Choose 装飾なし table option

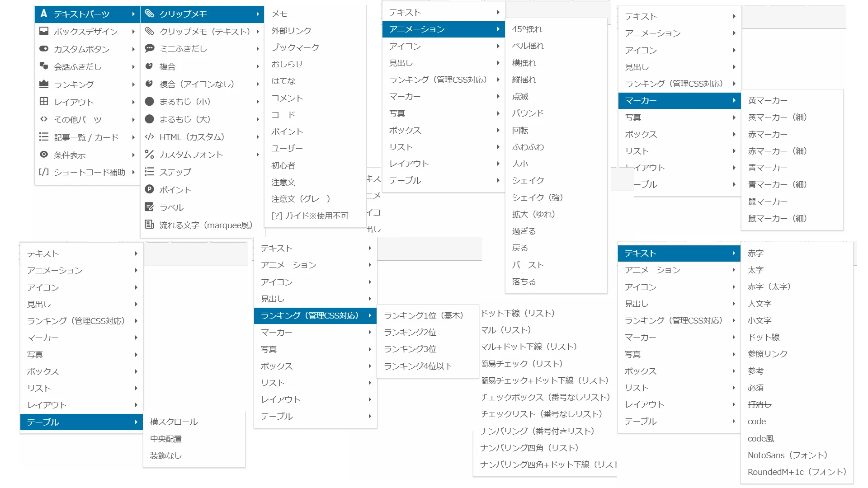[166, 455]
